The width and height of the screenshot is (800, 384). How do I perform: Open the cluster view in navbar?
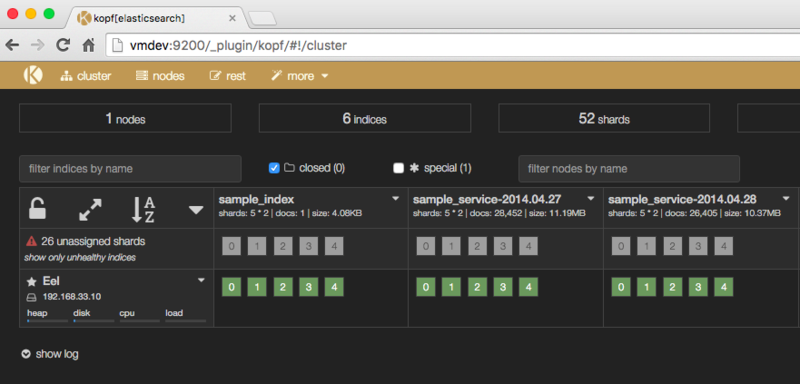[x=86, y=76]
